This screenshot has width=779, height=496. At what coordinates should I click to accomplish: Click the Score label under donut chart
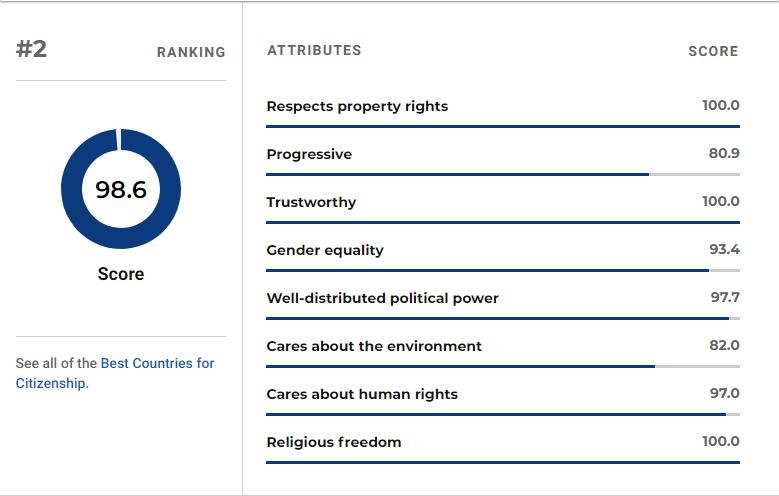(x=121, y=274)
